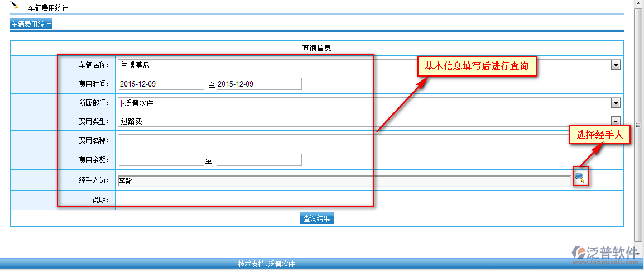Click the 经手人员 field showing 李毅
This screenshot has width=644, height=271.
(344, 181)
